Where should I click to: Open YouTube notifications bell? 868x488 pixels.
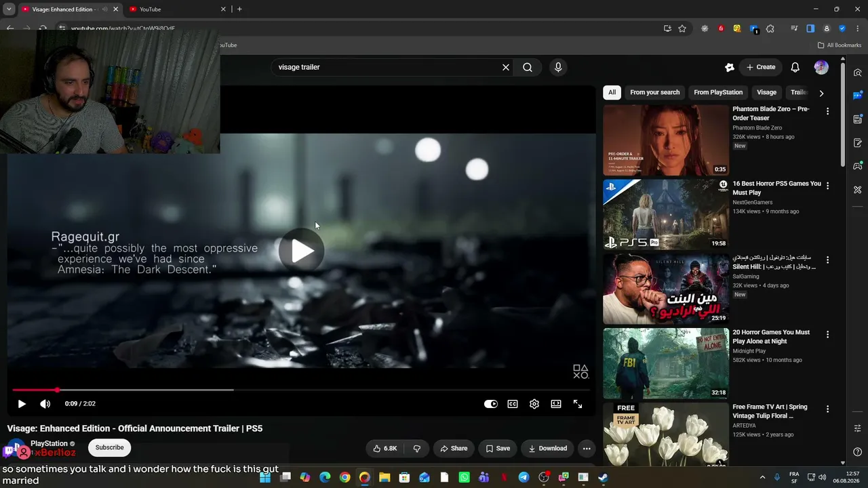(795, 67)
